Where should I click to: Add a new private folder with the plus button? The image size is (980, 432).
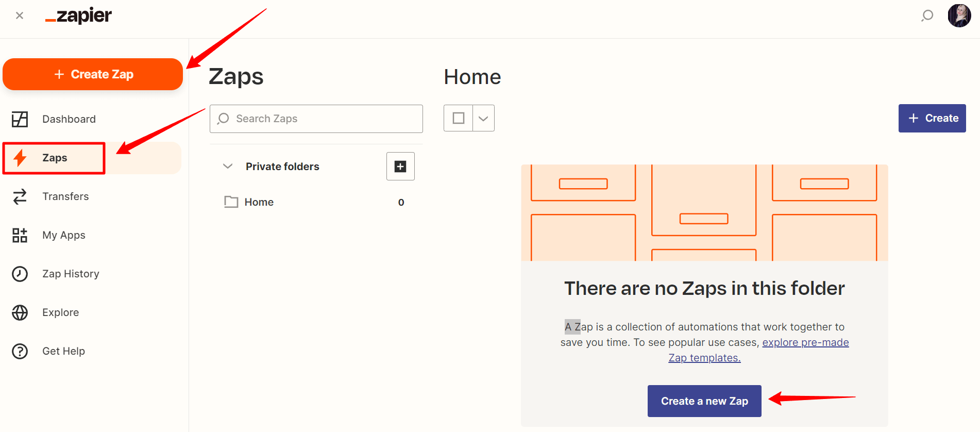tap(400, 166)
